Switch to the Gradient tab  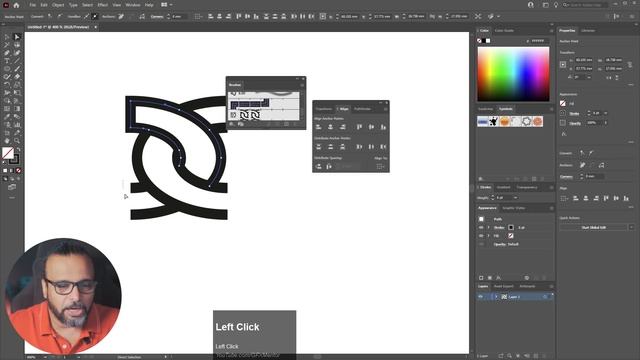(503, 187)
